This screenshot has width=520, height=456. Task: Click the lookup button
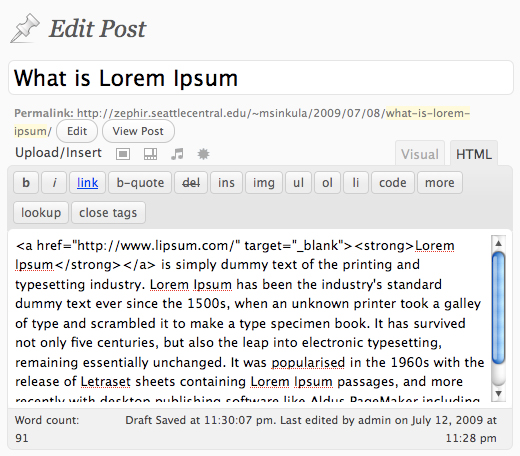[x=41, y=213]
